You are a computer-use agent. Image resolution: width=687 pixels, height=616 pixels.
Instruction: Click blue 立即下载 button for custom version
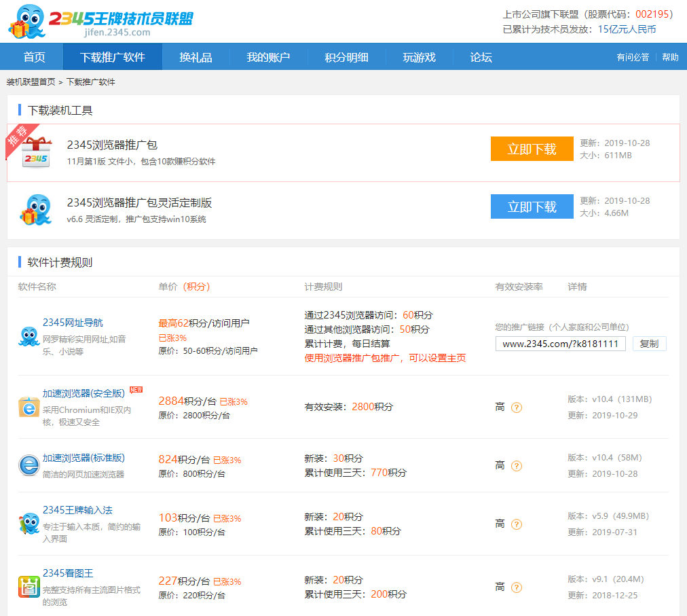[532, 206]
